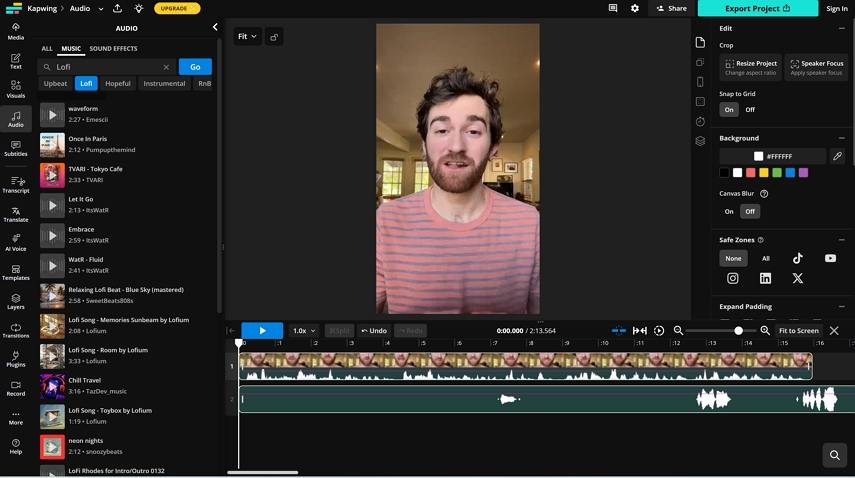Turn Snap to Grid Off
Viewport: 855px width, 478px height.
point(750,110)
